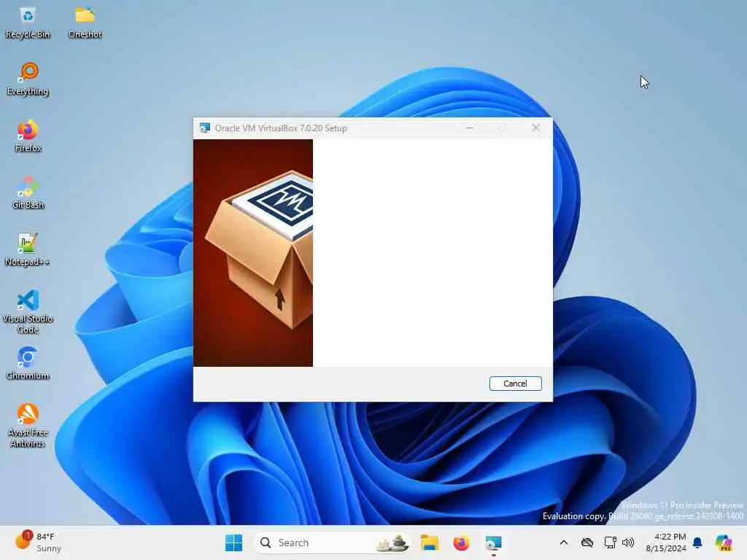Viewport: 747px width, 560px height.
Task: Select the Avast Free Antivirus desktop shortcut
Action: coord(28,425)
